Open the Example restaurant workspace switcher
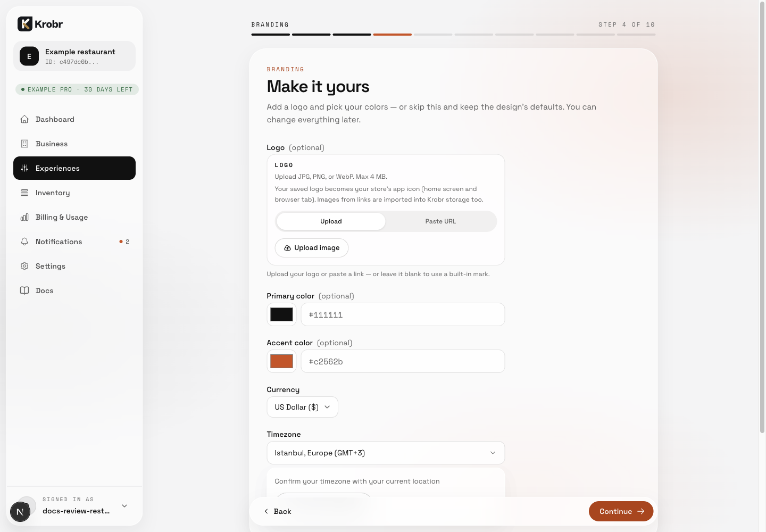Viewport: 766px width, 532px height. (x=74, y=56)
